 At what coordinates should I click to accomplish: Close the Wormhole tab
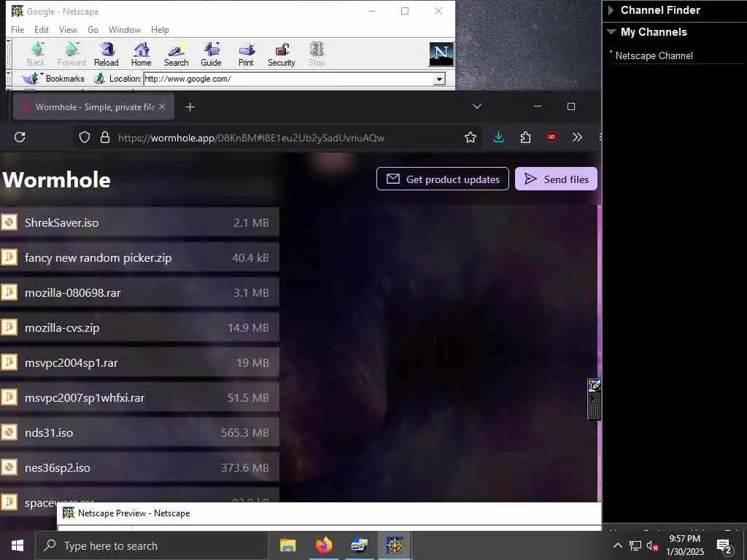click(162, 106)
